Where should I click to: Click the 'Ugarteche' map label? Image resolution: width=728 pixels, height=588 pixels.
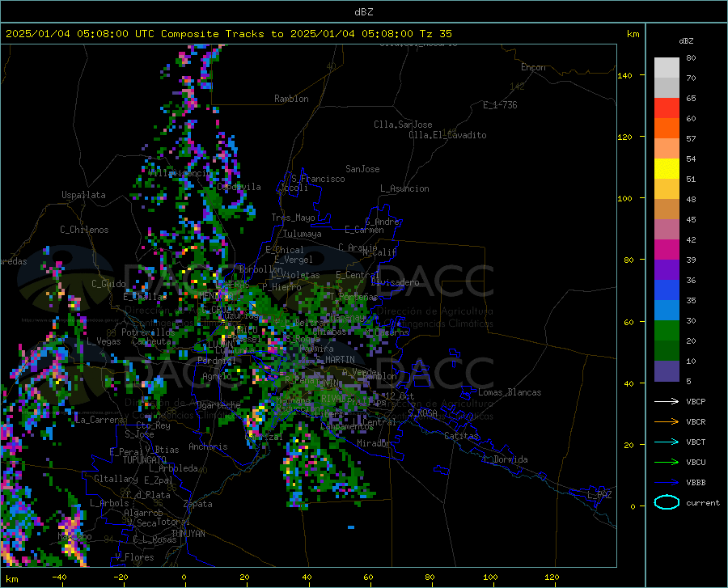coord(218,405)
